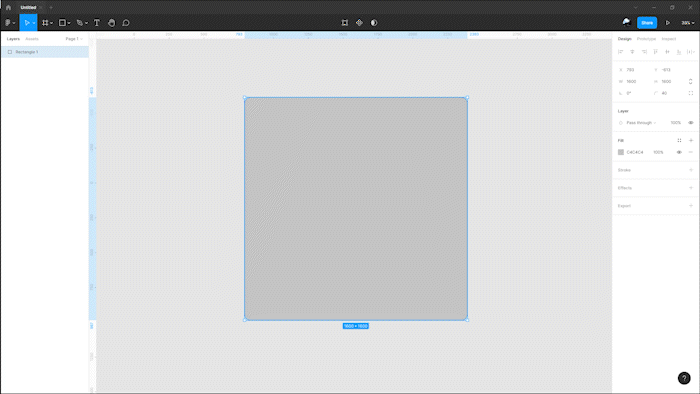Image resolution: width=700 pixels, height=394 pixels.
Task: Select the Comment tool
Action: 126,23
